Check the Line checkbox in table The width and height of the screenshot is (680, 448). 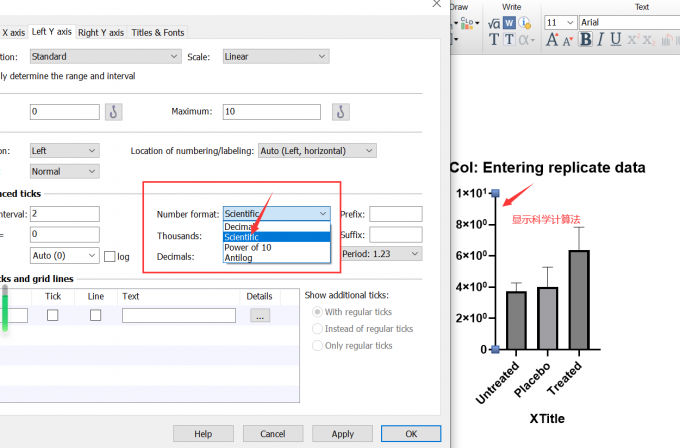[x=95, y=315]
